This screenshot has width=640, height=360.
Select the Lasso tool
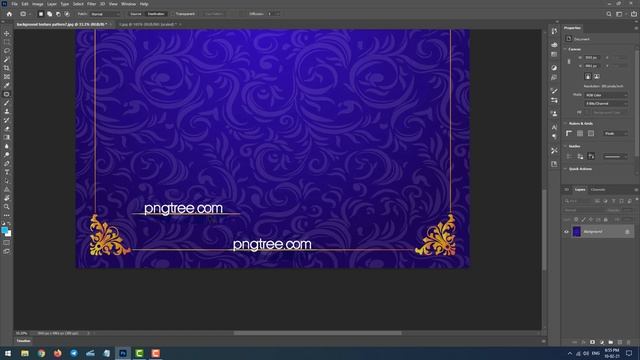pyautogui.click(x=7, y=51)
